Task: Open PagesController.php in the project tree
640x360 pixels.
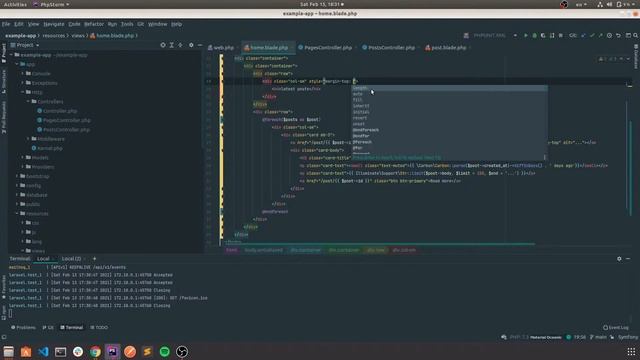Action: 64,120
